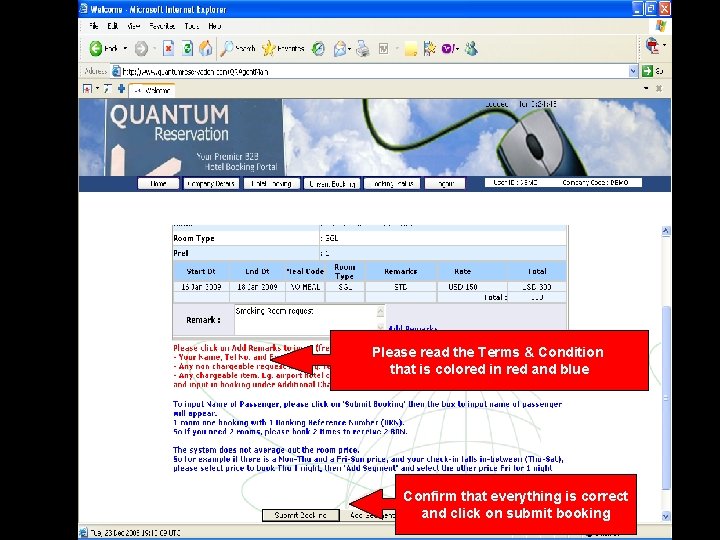Viewport: 720px width, 540px height.
Task: Click the Company Details navigation button
Action: pyautogui.click(x=211, y=184)
